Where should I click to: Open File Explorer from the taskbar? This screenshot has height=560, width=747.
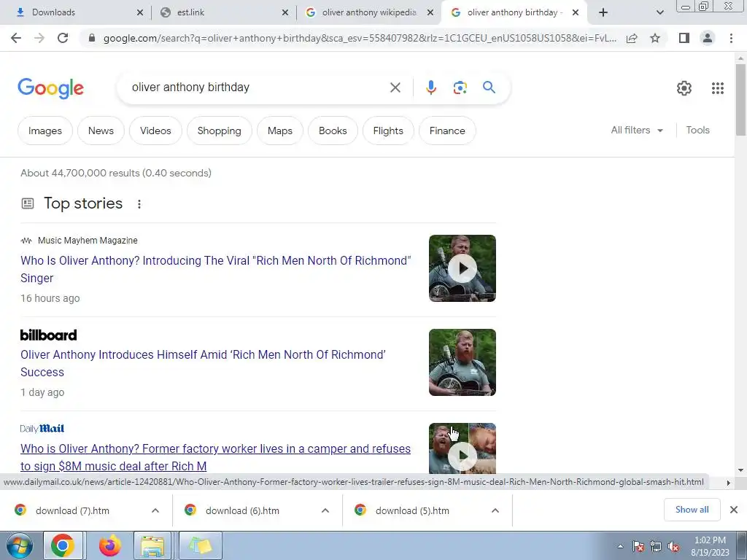[x=152, y=545]
